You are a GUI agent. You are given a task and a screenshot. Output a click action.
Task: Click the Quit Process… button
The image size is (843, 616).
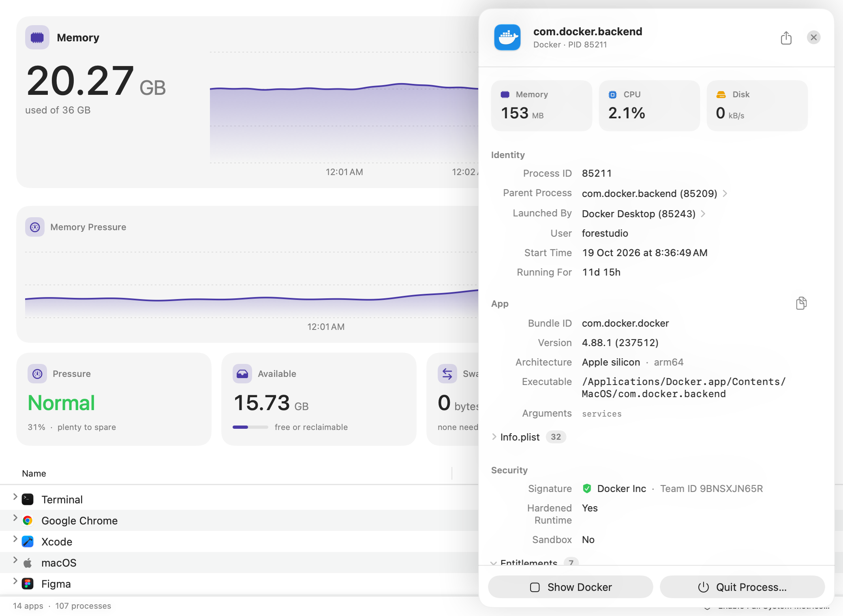742,587
